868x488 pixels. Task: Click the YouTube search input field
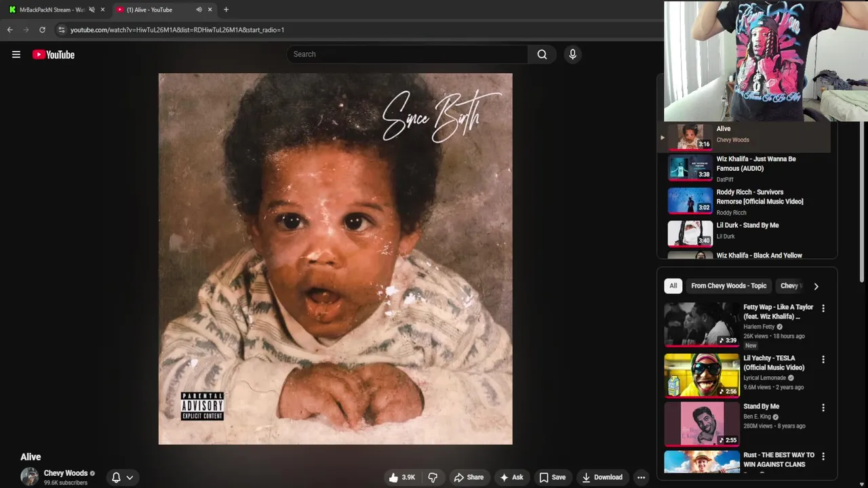coord(407,54)
